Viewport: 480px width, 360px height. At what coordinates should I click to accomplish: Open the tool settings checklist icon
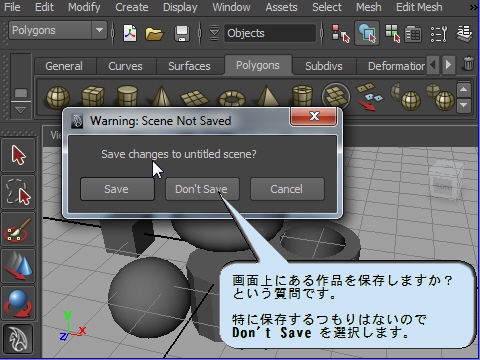point(439,34)
